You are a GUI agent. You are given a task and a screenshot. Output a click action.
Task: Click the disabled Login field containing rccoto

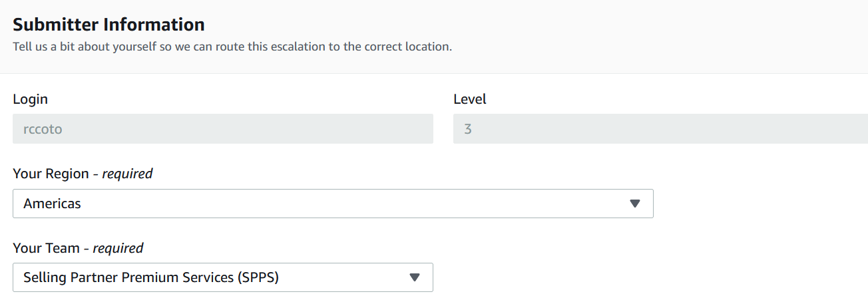click(223, 129)
